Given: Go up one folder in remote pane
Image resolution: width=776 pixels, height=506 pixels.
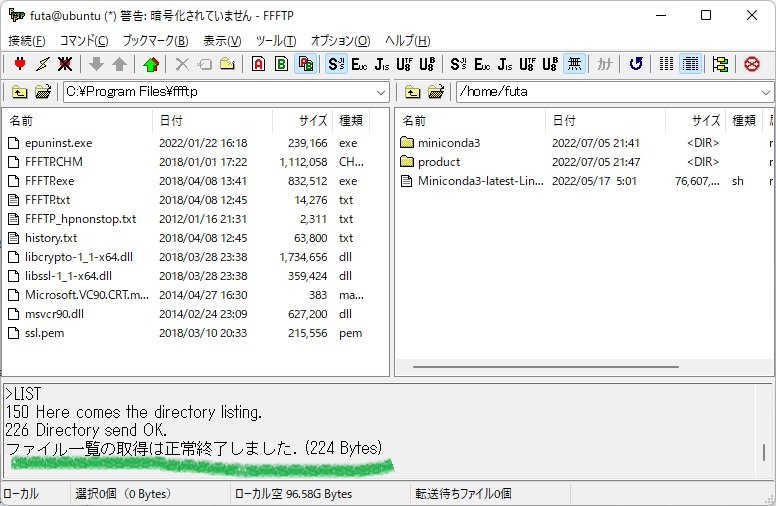Looking at the screenshot, I should tap(412, 92).
